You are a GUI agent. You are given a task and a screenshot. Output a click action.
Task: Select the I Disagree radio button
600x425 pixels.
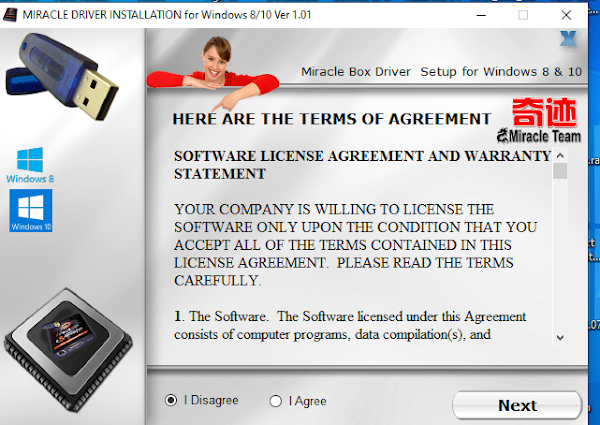(171, 400)
